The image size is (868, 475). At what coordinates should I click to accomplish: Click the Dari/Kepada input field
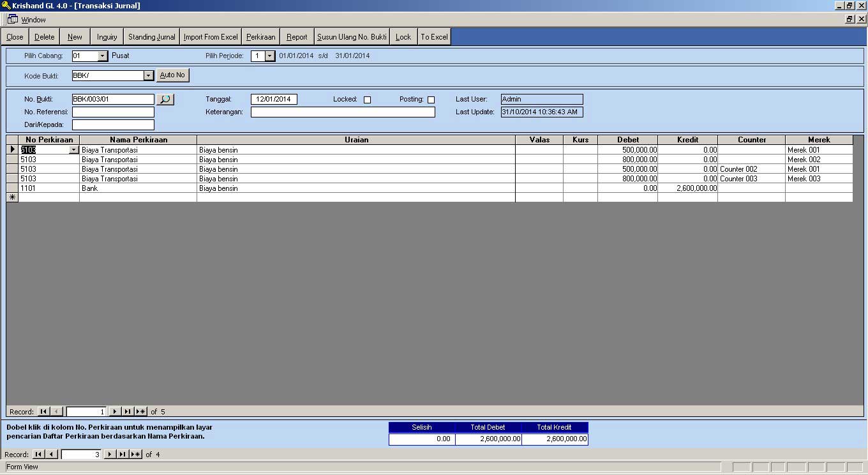113,125
